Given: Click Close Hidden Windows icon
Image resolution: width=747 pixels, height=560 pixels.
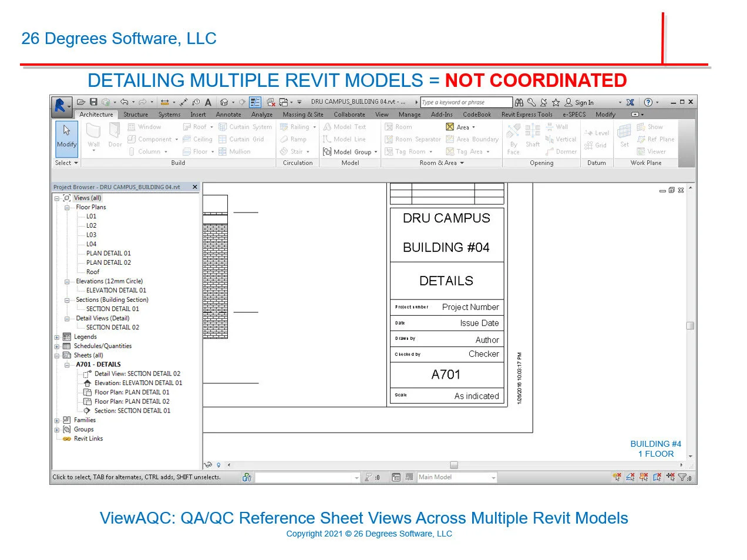Looking at the screenshot, I should (x=271, y=102).
